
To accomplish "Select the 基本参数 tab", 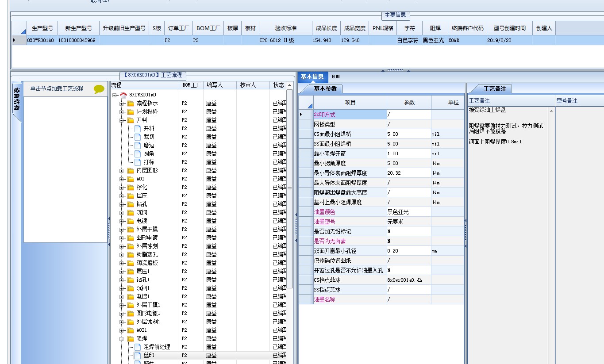I will (325, 88).
